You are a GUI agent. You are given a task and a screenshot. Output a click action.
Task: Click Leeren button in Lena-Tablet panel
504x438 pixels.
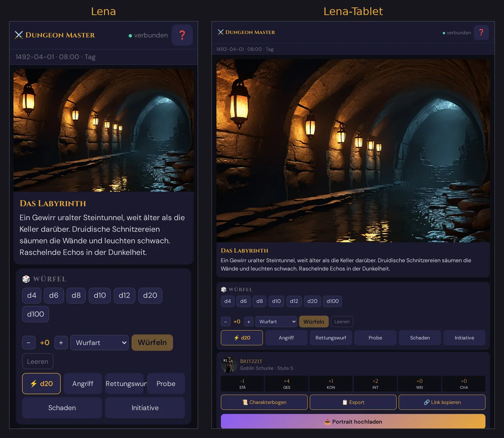click(x=342, y=322)
